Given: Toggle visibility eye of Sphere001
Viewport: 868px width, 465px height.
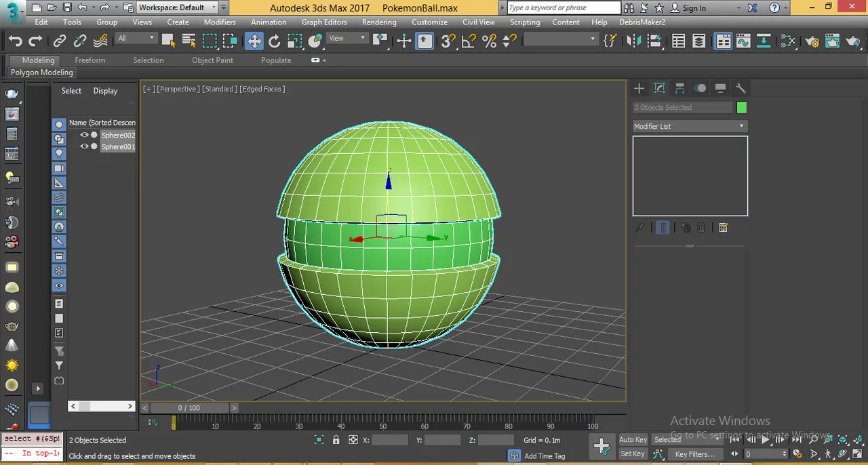Looking at the screenshot, I should tap(84, 146).
